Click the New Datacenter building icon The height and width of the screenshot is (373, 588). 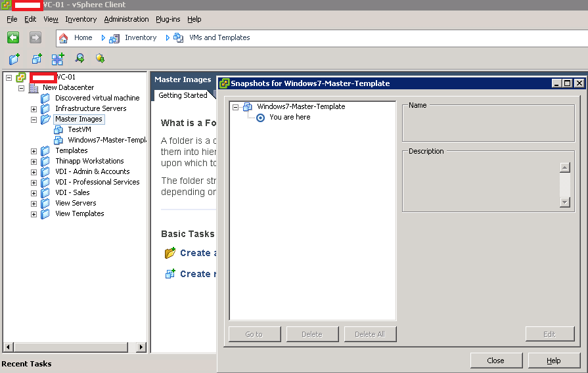coord(34,88)
